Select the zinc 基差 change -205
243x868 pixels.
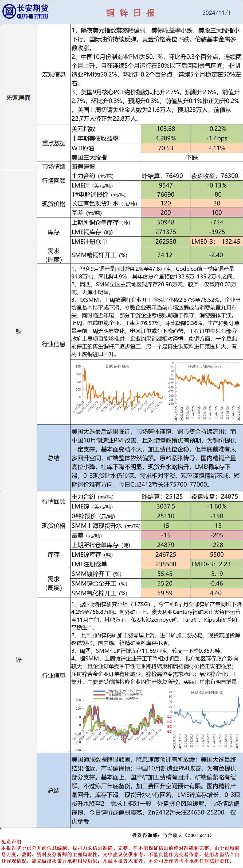(x=216, y=535)
